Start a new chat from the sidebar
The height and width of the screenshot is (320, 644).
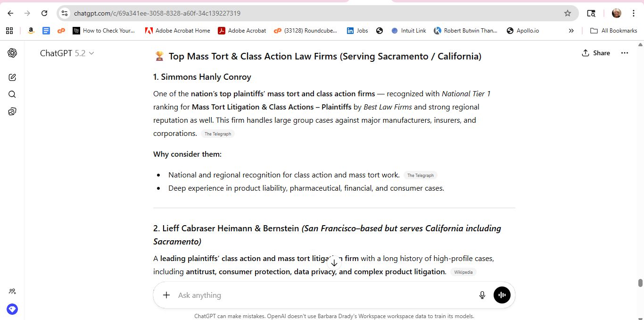12,77
